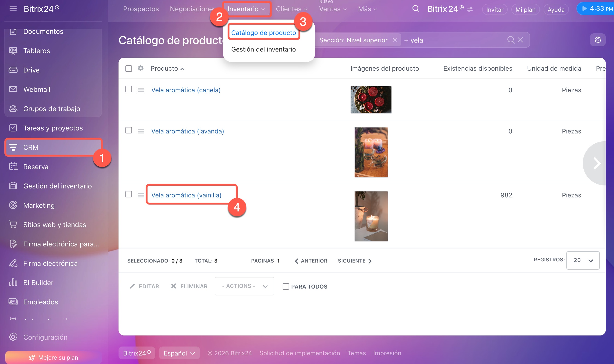This screenshot has height=364, width=614.
Task: Open BI Builder in sidebar
Action: pyautogui.click(x=38, y=283)
